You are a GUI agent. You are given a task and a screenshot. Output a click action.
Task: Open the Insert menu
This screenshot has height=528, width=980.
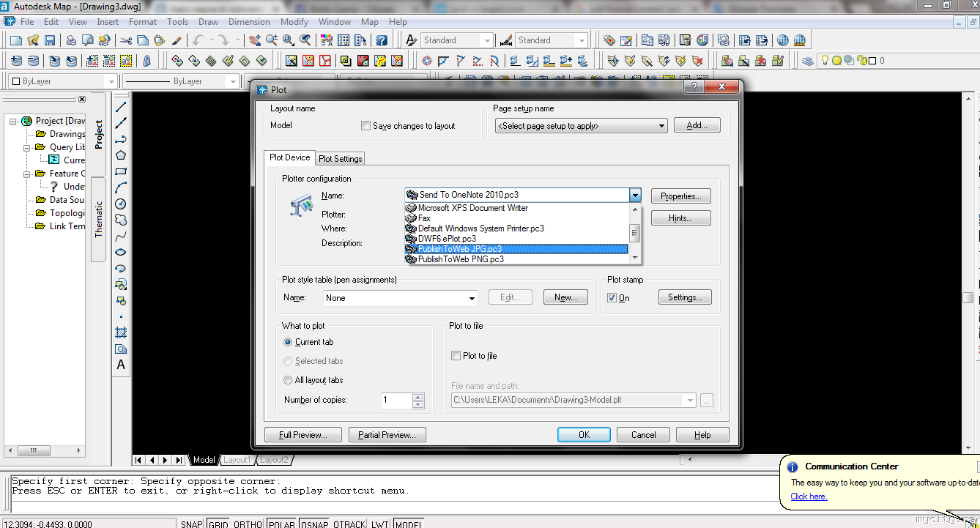[108, 22]
